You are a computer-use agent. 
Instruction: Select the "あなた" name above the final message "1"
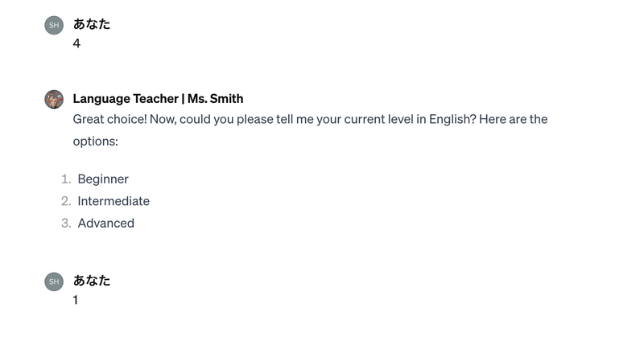[x=91, y=281]
